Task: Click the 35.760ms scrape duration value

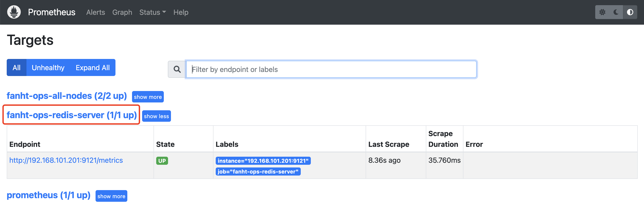Action: pyautogui.click(x=444, y=160)
